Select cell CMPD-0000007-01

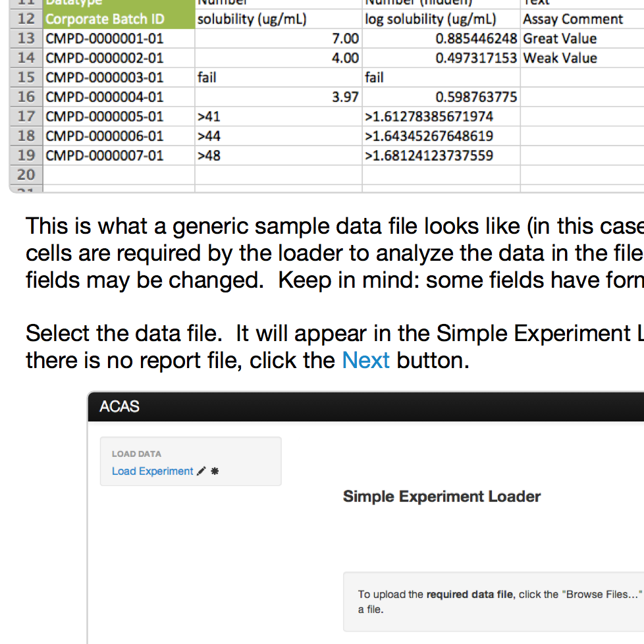[x=119, y=155]
